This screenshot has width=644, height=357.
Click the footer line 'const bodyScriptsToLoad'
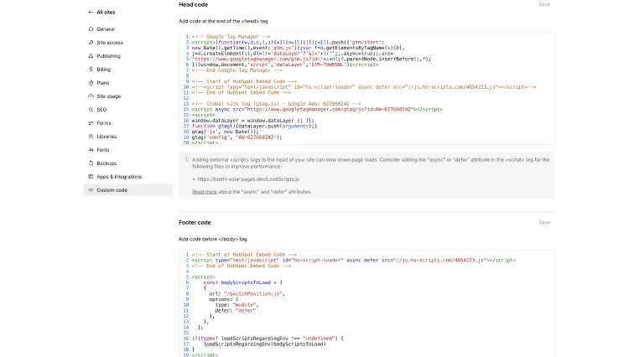coord(242,282)
